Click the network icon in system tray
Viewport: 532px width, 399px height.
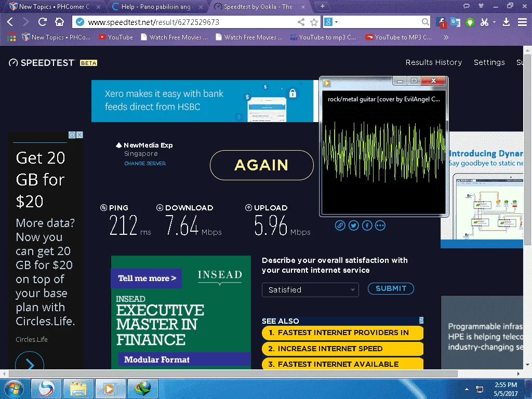click(480, 389)
